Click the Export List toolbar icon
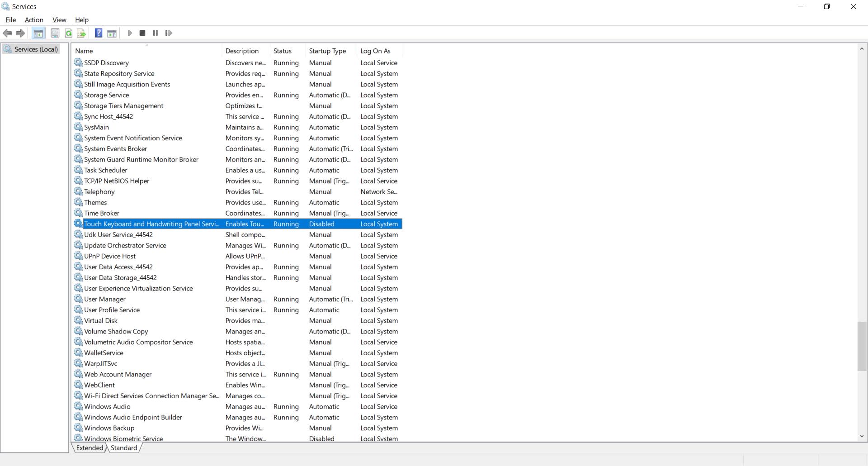 (81, 33)
